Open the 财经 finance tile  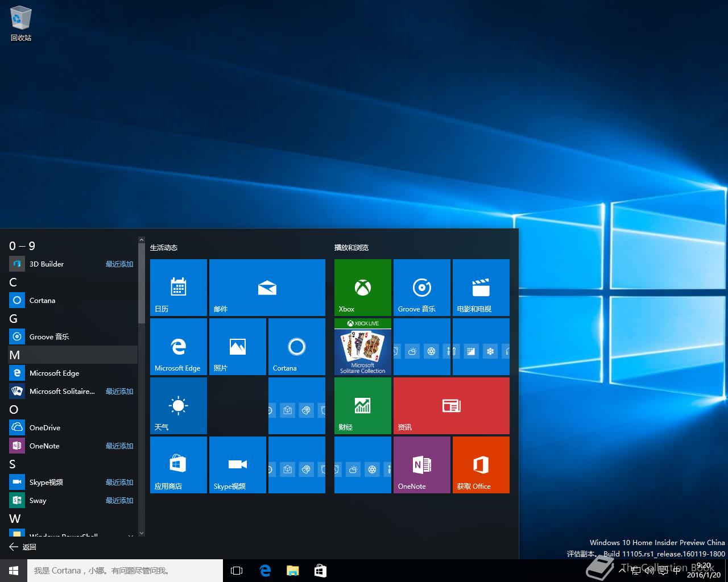tap(363, 406)
